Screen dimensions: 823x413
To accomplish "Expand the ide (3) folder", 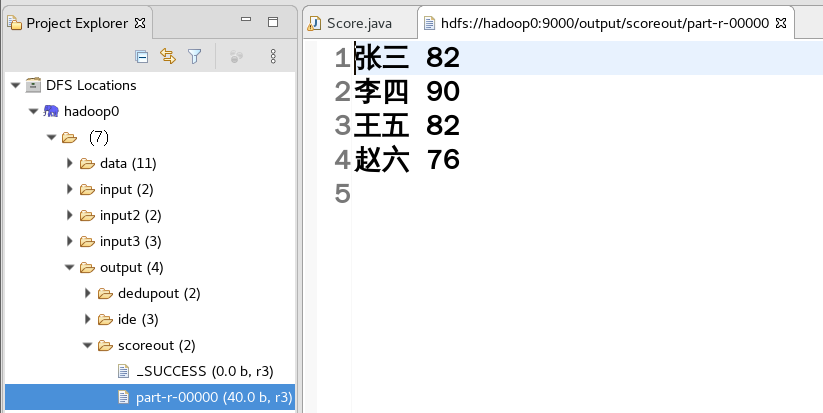I will click(88, 319).
